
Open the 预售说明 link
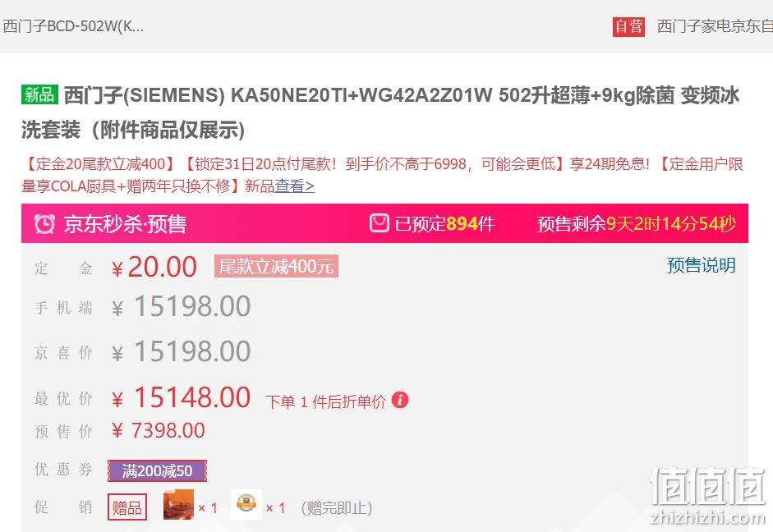click(x=701, y=265)
